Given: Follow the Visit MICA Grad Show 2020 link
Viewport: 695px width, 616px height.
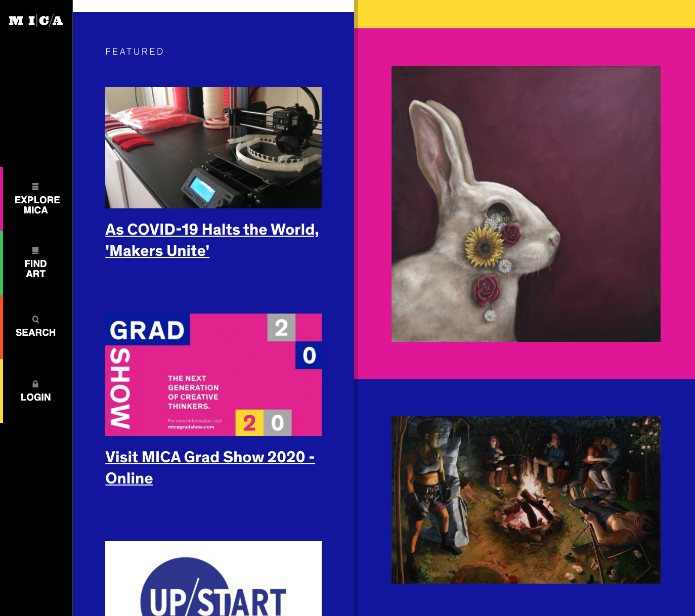Looking at the screenshot, I should pyautogui.click(x=210, y=468).
